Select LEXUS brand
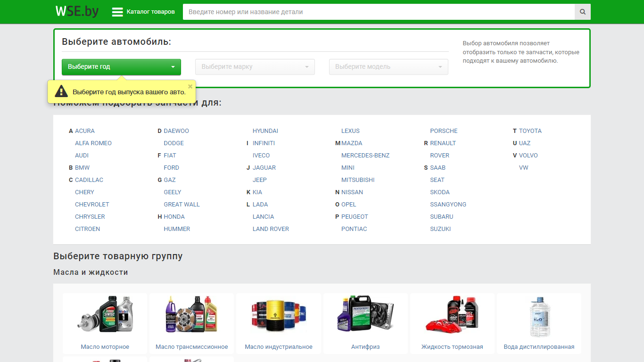Screen dimensions: 644x362 tap(350, 131)
